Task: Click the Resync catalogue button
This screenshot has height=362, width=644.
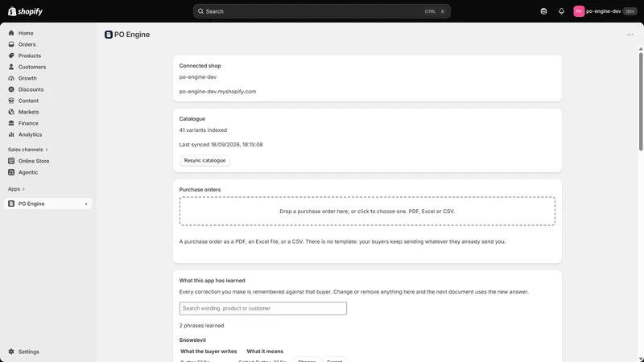Action: point(204,160)
